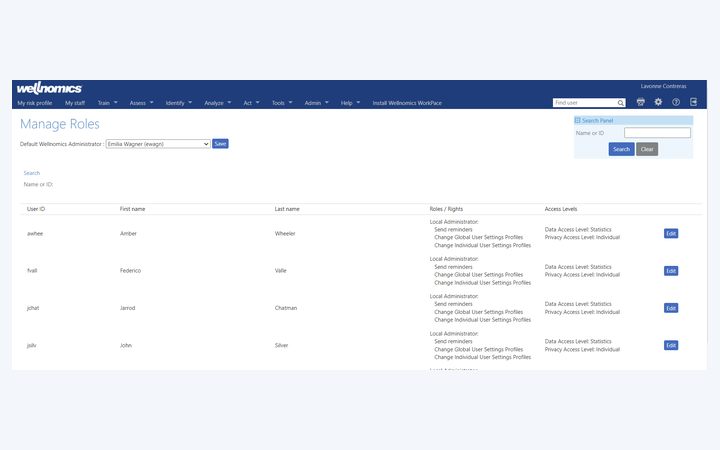Go to My risk profile
The image size is (720, 450).
pyautogui.click(x=34, y=103)
